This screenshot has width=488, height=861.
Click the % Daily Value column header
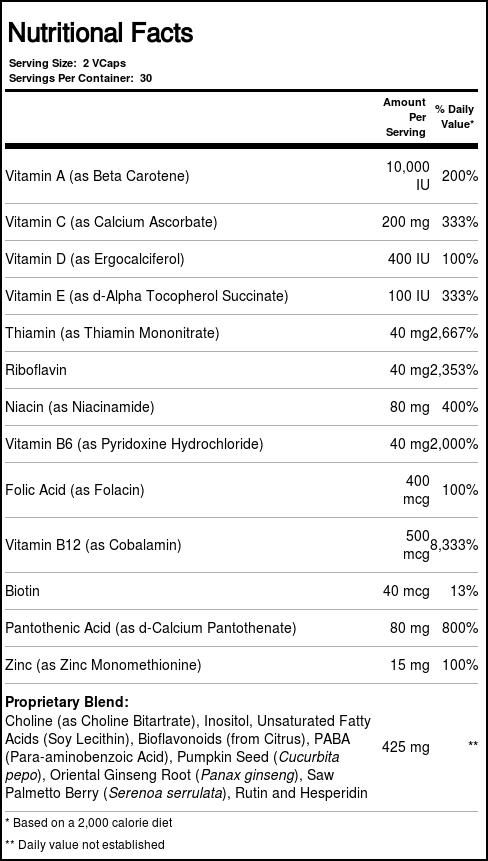[x=455, y=116]
